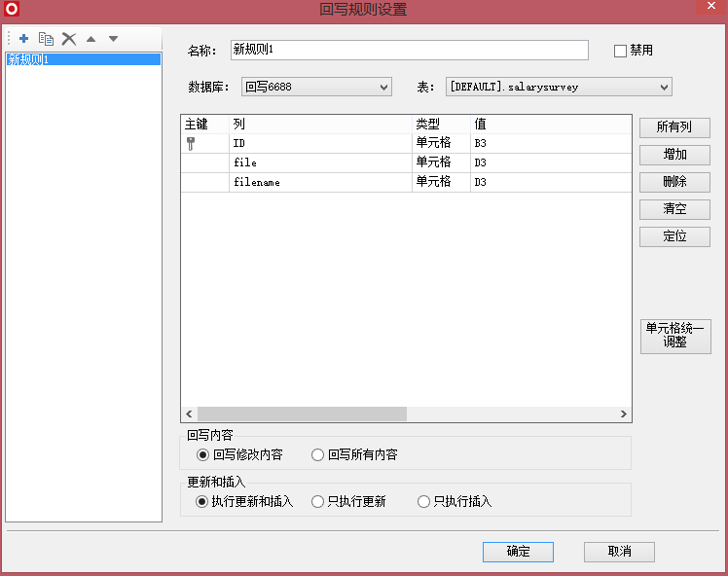Select the 只执行更新 radio option
Screen dimensions: 728x576
point(348,502)
